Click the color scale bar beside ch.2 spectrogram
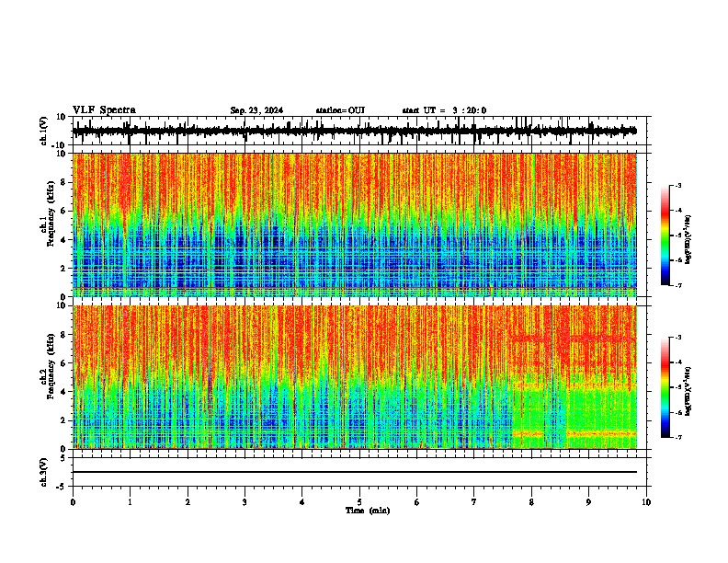 (x=665, y=387)
